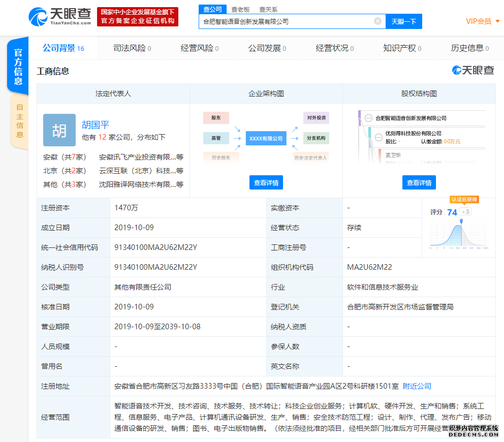Screen dimensions: 504x442
Task: Open the 司法风险 tab
Action: [132, 48]
